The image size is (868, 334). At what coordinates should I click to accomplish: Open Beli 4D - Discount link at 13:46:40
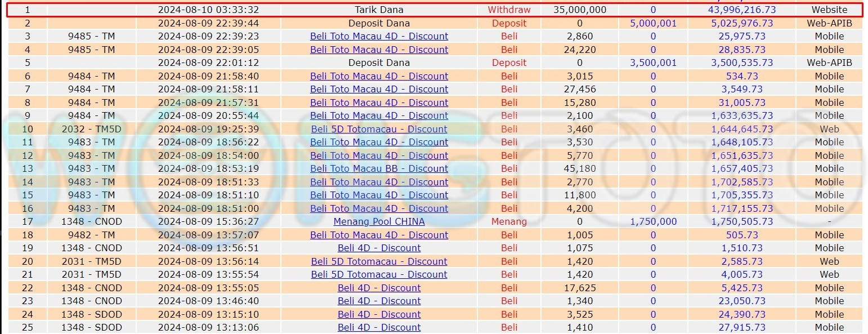tap(379, 301)
